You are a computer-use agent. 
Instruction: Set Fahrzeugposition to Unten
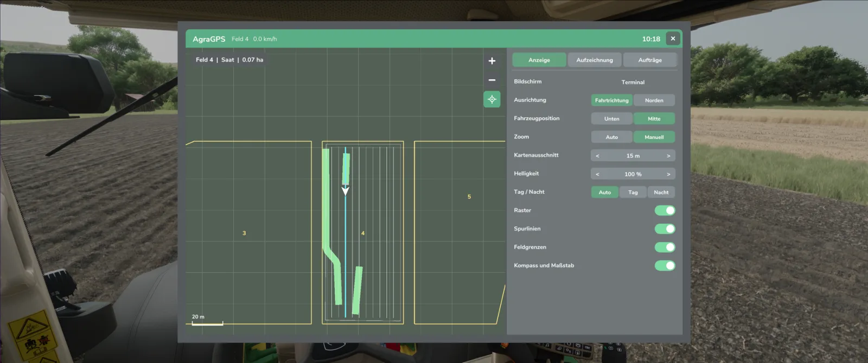[612, 119]
